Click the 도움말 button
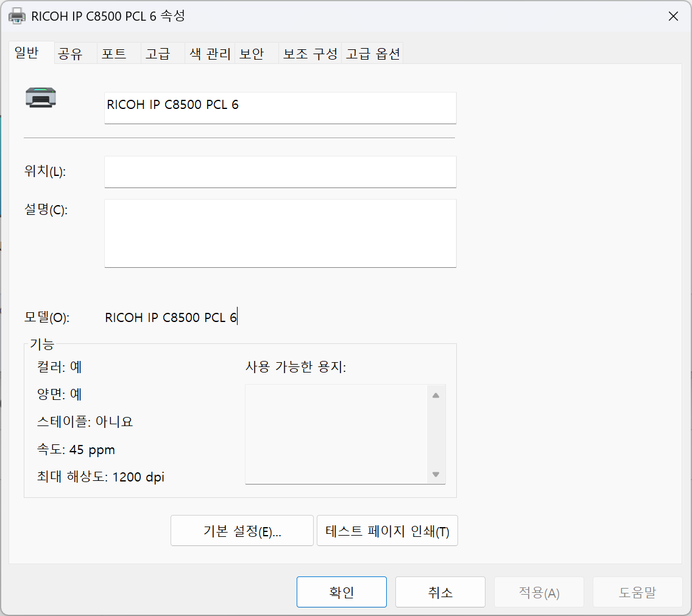This screenshot has width=692, height=616. point(637,592)
